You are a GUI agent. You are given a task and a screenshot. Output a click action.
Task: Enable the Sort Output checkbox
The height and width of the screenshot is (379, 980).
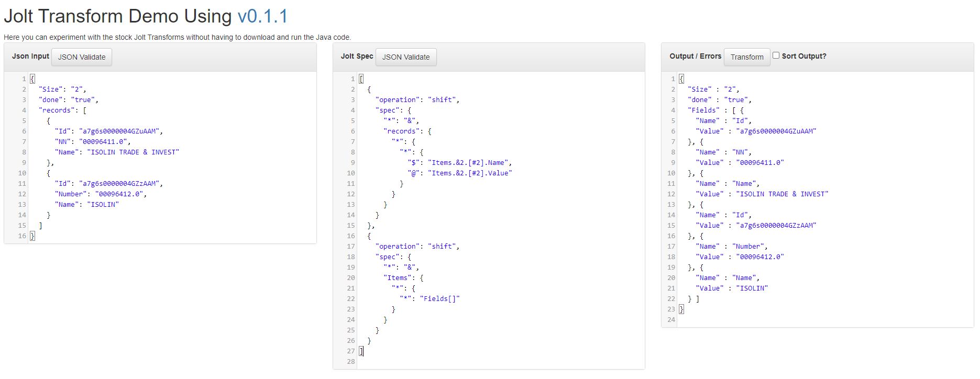[776, 55]
